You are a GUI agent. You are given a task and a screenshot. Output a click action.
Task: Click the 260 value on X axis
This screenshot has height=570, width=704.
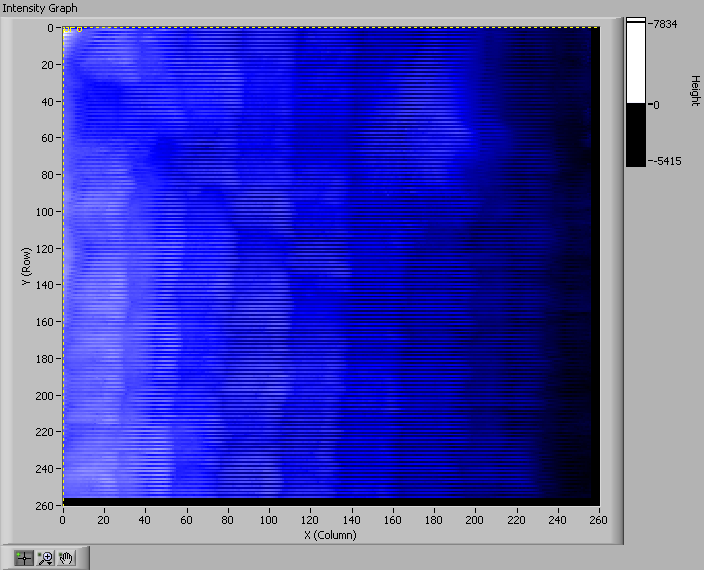click(x=599, y=520)
